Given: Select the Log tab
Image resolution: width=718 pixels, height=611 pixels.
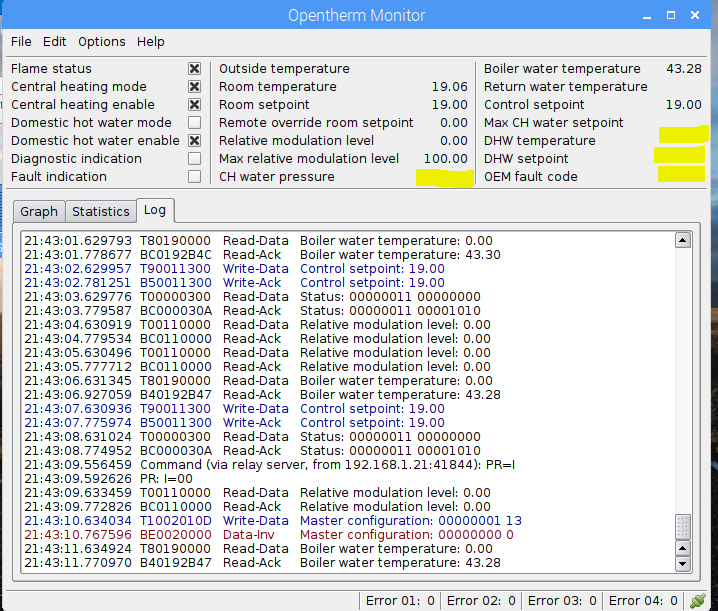Looking at the screenshot, I should tap(155, 210).
